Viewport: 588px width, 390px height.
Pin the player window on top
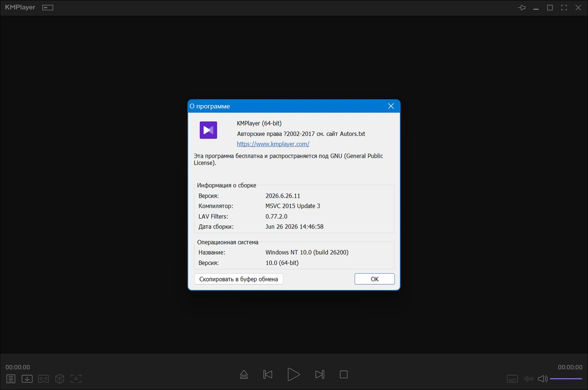(x=522, y=8)
